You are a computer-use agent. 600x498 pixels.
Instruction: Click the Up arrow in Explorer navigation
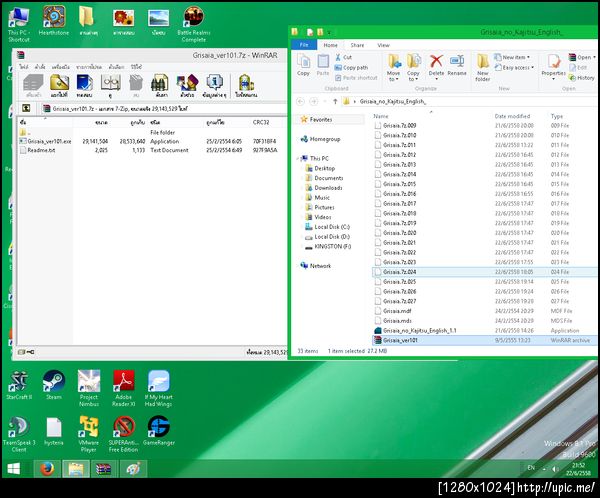pyautogui.click(x=335, y=101)
